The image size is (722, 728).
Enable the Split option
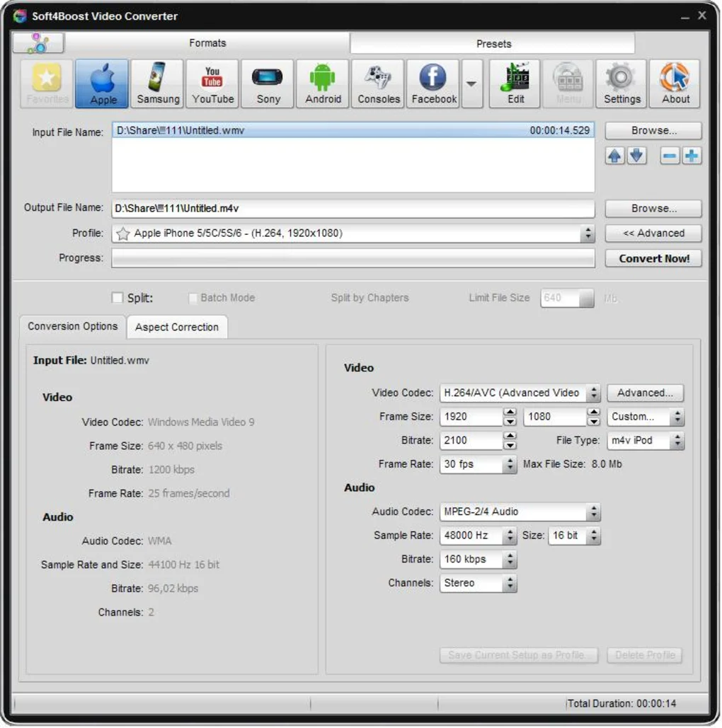(x=118, y=298)
